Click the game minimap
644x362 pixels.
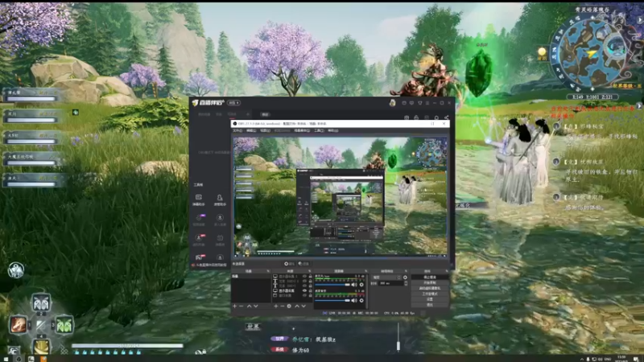coord(592,53)
